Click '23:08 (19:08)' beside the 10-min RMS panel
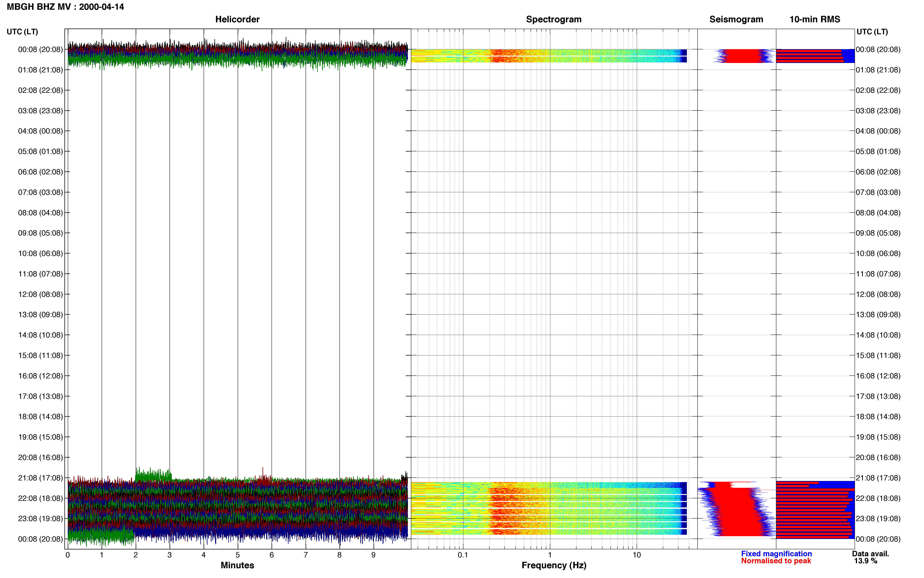The image size is (924, 578). coord(878,519)
